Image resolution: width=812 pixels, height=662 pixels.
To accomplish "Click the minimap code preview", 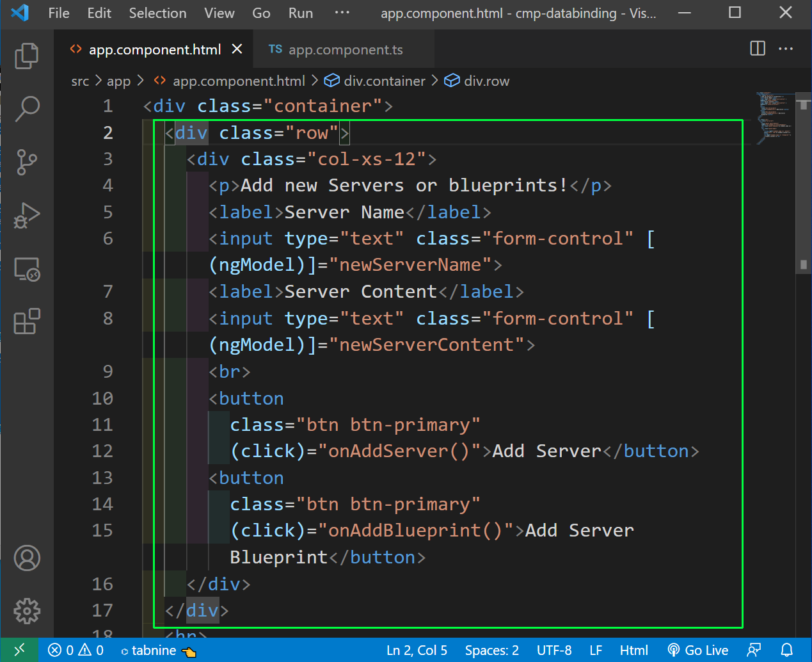I will [774, 118].
